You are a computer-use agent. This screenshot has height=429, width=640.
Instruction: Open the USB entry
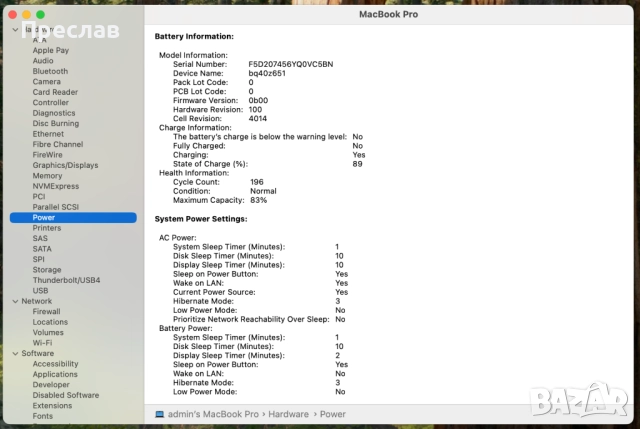[40, 291]
